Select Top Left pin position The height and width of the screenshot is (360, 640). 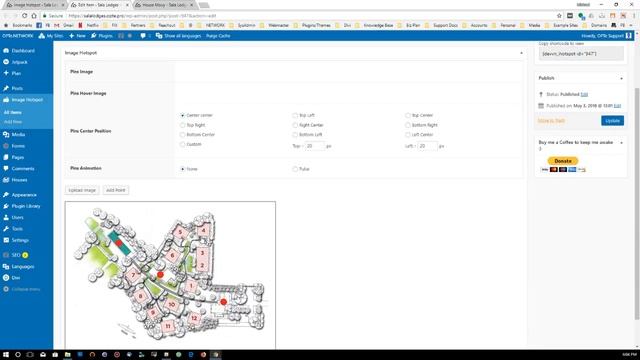[x=295, y=116]
